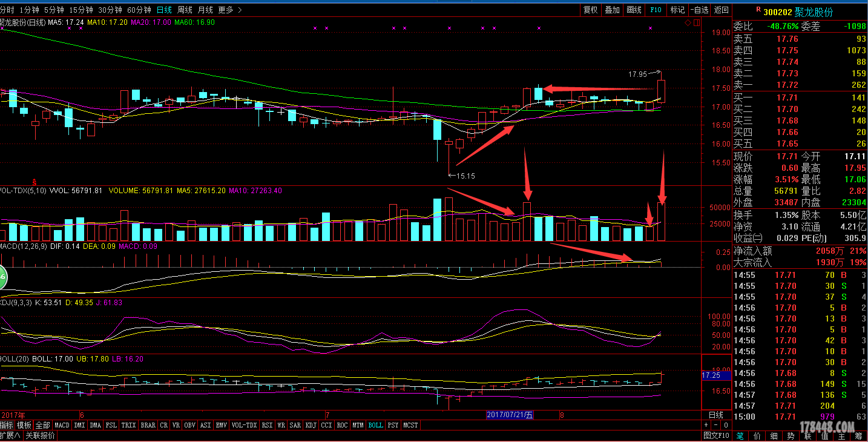
Task: Click the zoom-in plus button
Action: (706, 425)
